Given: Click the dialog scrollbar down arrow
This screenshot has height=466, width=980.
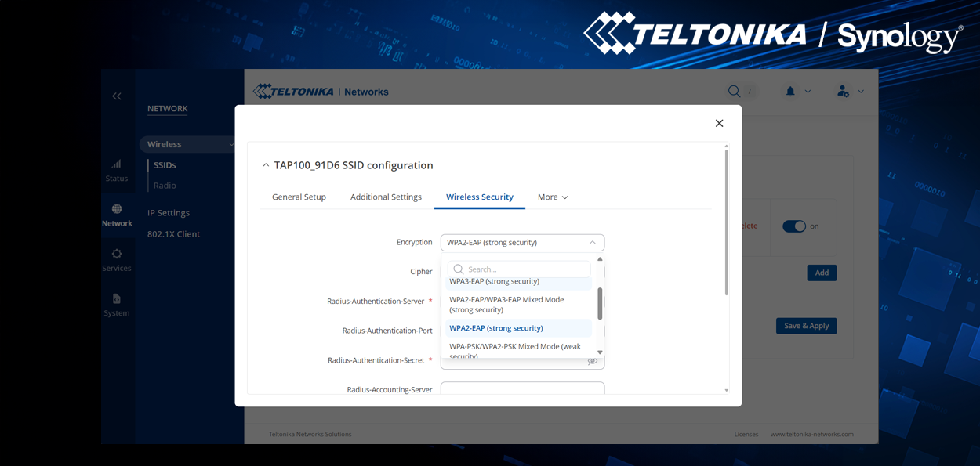Looking at the screenshot, I should [726, 390].
